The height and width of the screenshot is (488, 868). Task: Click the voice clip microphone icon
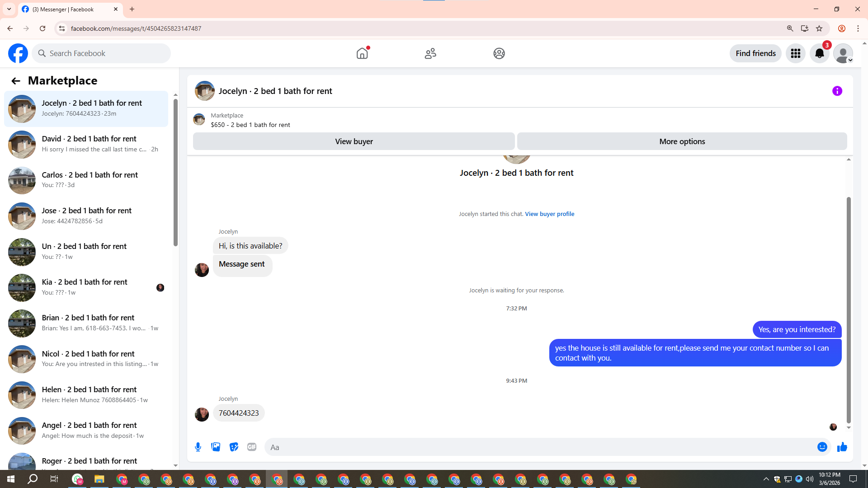coord(198,447)
